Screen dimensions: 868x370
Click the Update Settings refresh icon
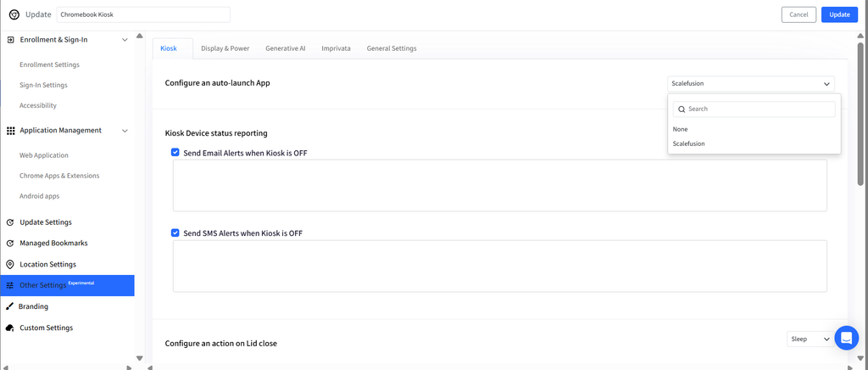point(10,222)
